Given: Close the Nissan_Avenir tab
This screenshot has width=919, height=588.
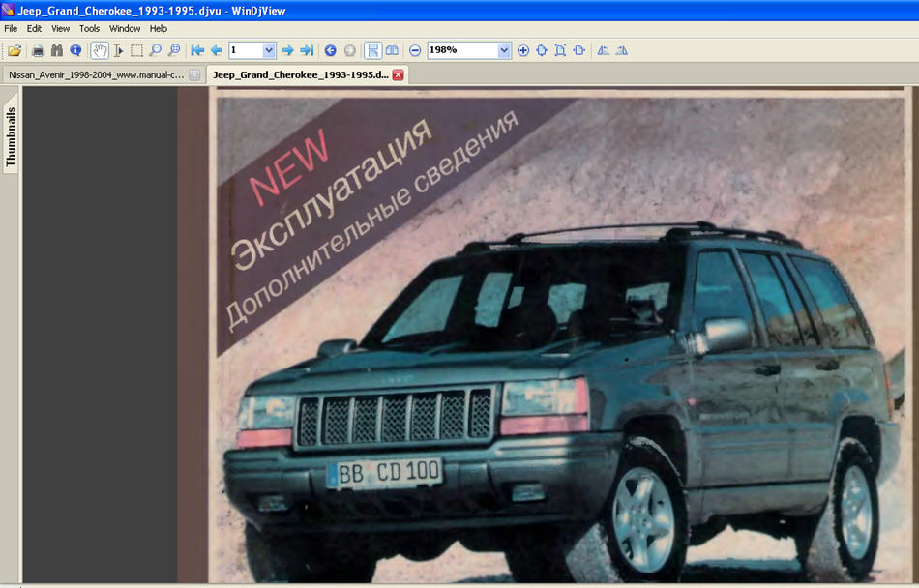Looking at the screenshot, I should point(194,75).
